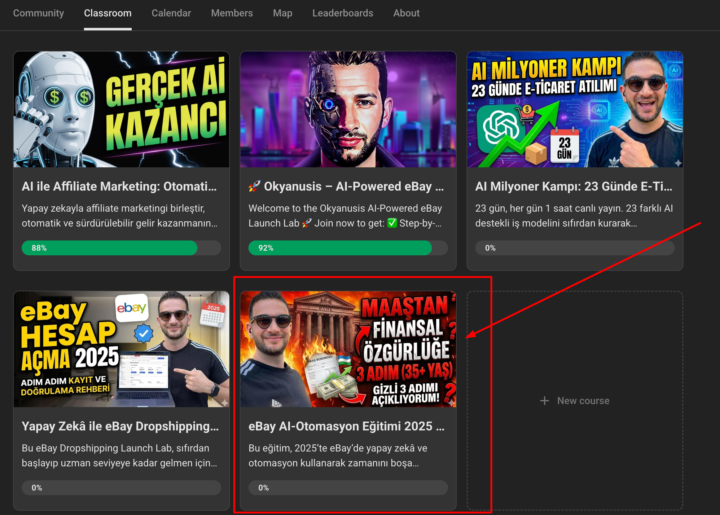Open the Gerçek AI Kazancı course thumbnail

tap(121, 109)
